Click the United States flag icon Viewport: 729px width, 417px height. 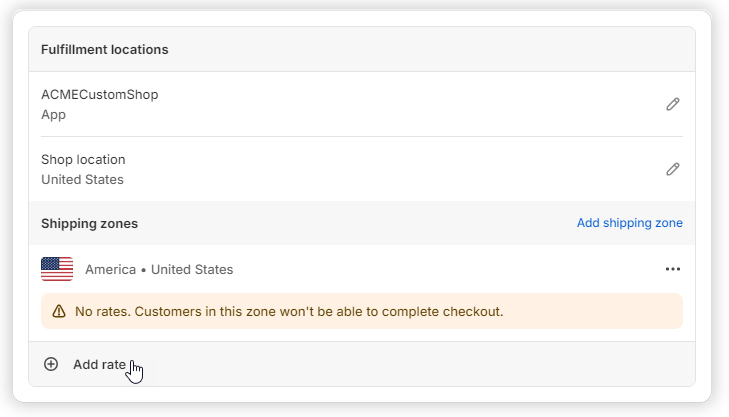(57, 269)
